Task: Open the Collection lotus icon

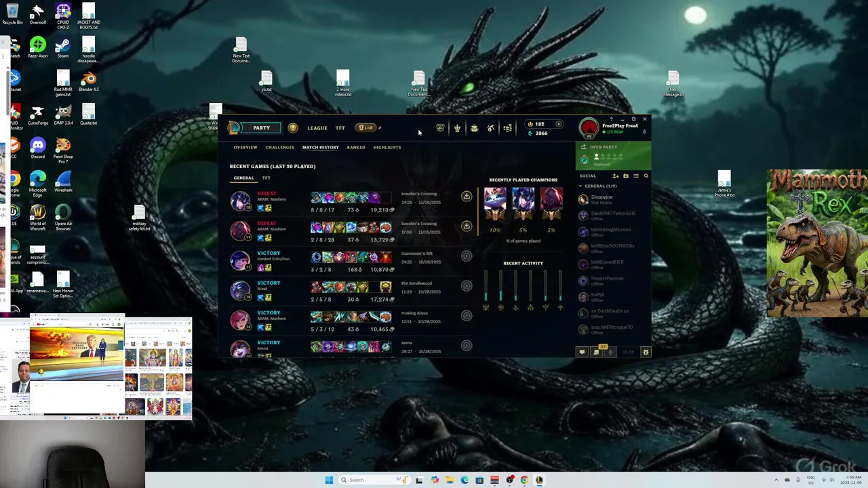Action: click(457, 127)
